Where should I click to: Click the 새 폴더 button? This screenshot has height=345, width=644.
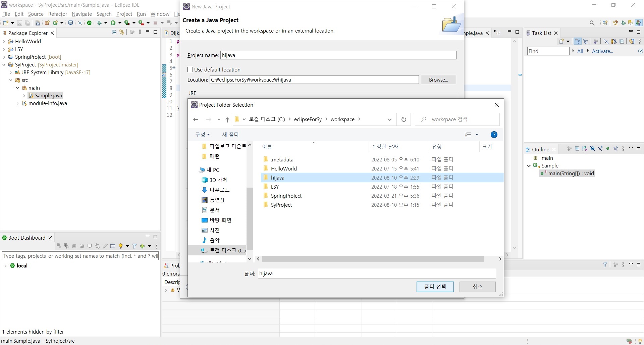(230, 135)
